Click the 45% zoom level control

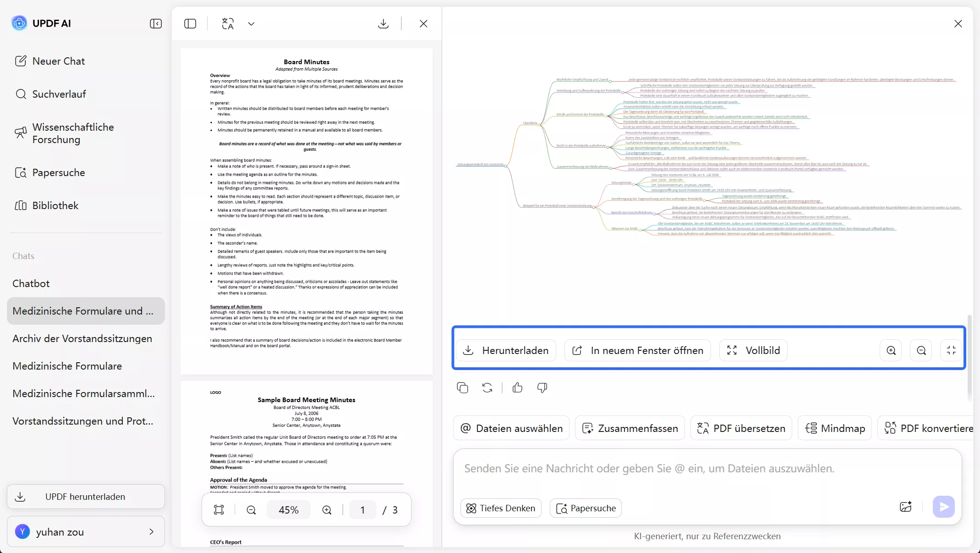click(x=288, y=509)
